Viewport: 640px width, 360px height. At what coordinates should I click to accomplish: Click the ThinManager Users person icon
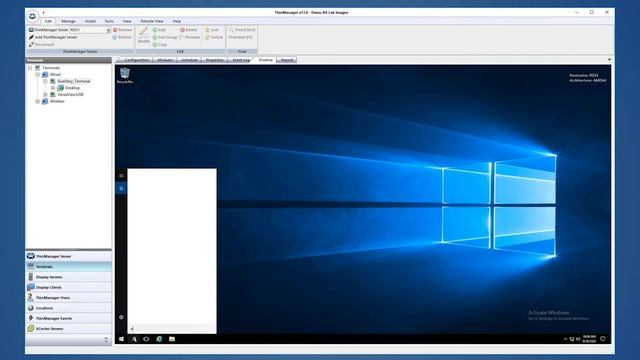(x=31, y=298)
